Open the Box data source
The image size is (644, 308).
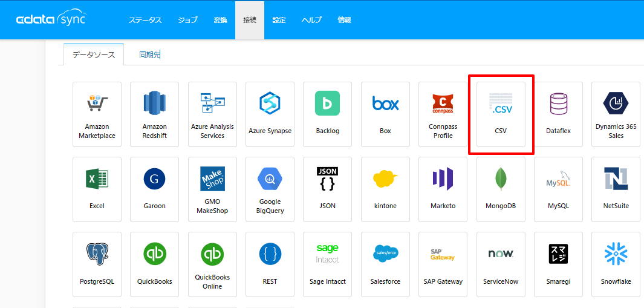coord(385,114)
